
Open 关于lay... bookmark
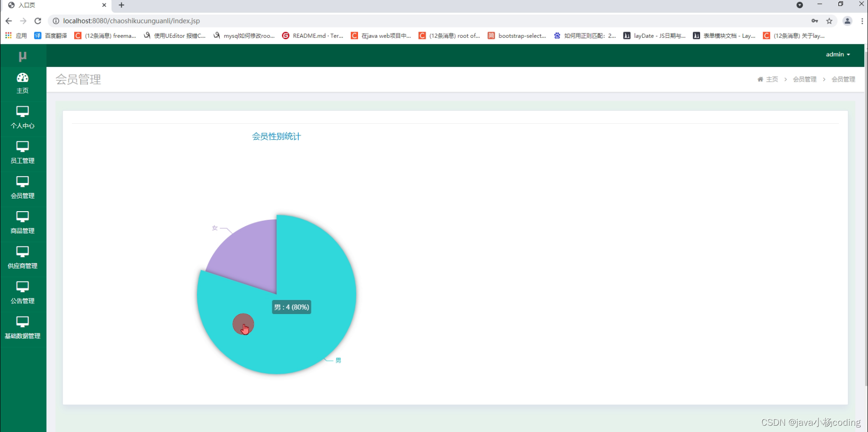point(794,35)
